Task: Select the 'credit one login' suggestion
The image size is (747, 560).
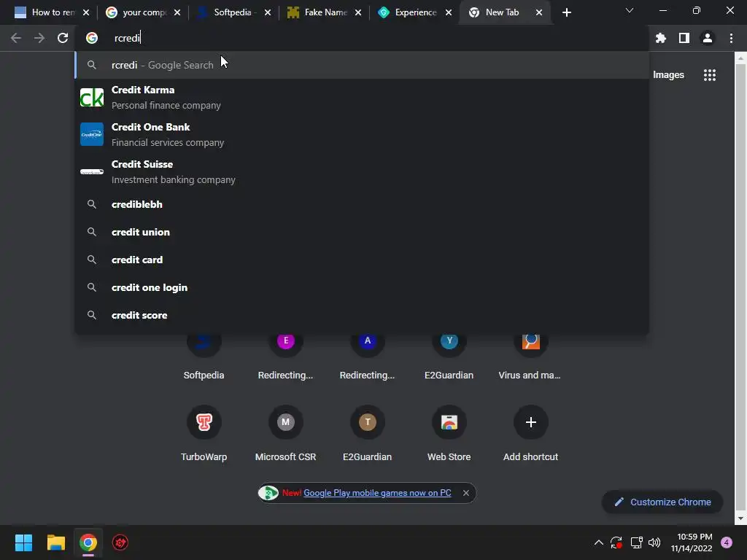Action: [x=362, y=287]
